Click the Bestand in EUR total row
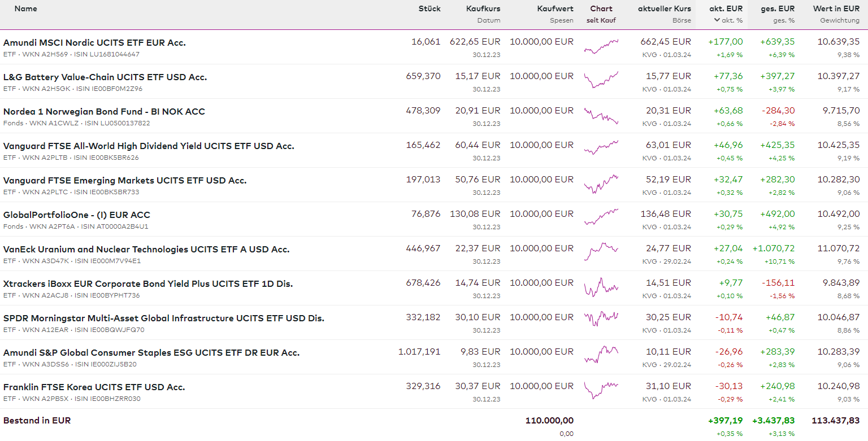Screen dimensions: 868x441 37,421
